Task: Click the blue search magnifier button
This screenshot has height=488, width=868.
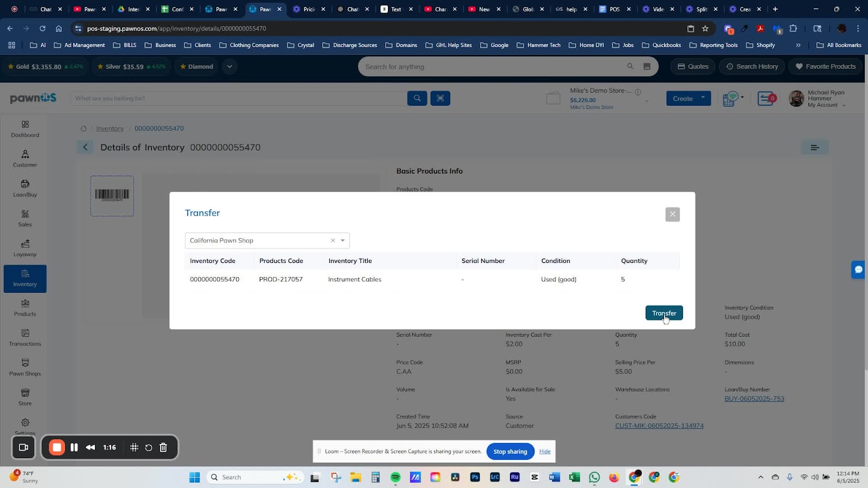Action: pos(417,98)
